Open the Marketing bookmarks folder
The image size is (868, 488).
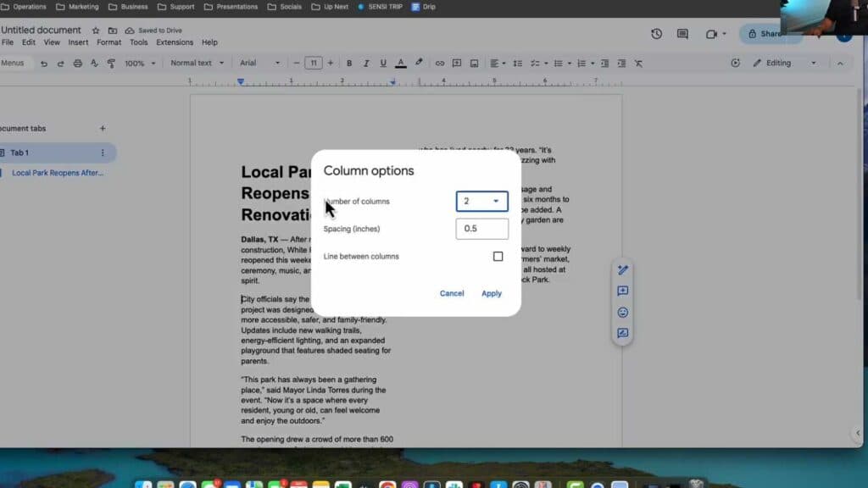[77, 7]
